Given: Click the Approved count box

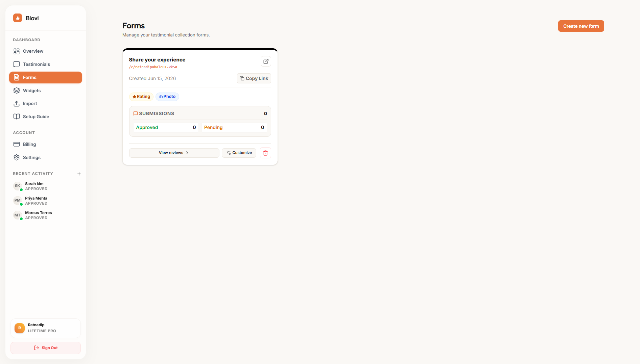Looking at the screenshot, I should pos(166,127).
